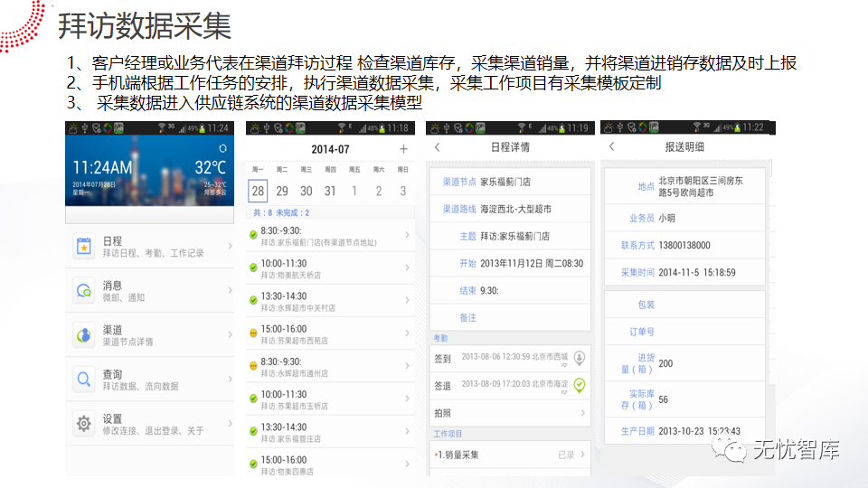Go back from 日程详情 screen

[x=438, y=147]
